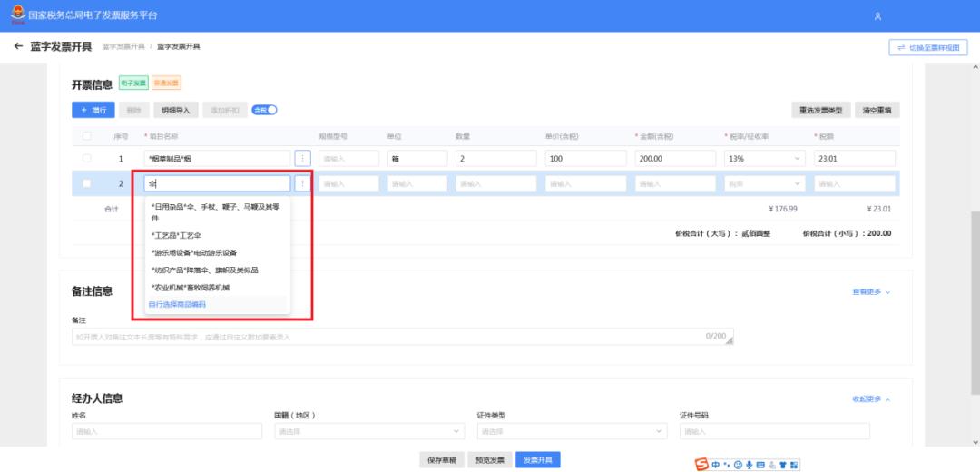Screen dimensions: 980x472
Task: Tick the select-all checkbox in table header
Action: [x=87, y=136]
